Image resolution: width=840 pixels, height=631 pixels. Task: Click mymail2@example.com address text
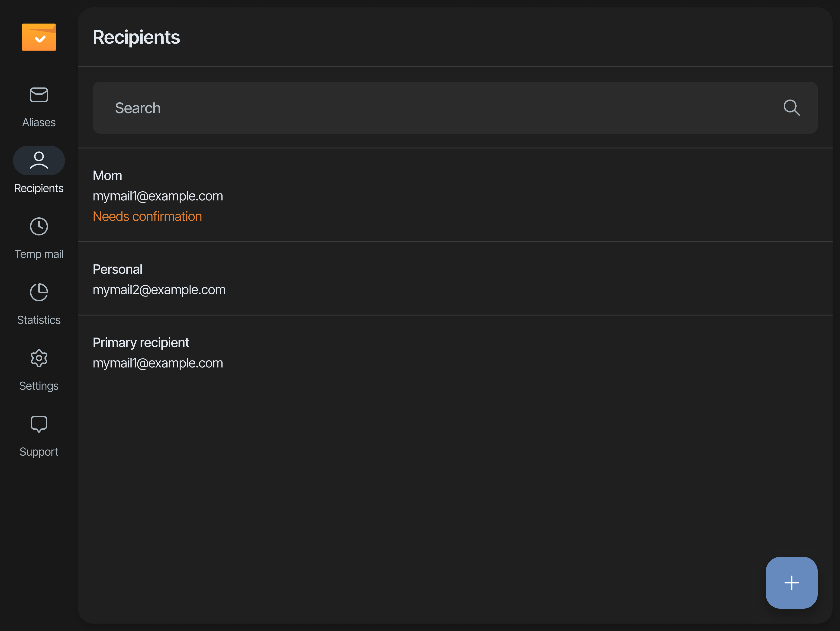(x=159, y=290)
